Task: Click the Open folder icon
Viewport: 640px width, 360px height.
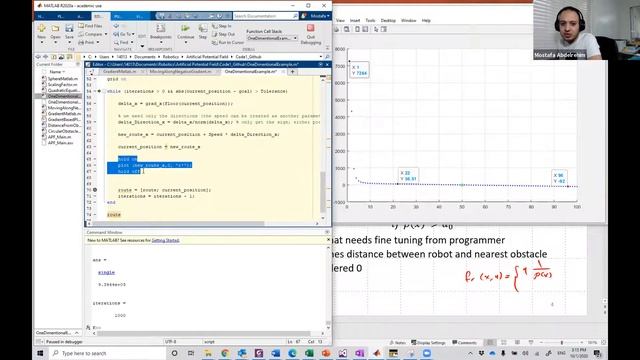Action: click(x=55, y=29)
